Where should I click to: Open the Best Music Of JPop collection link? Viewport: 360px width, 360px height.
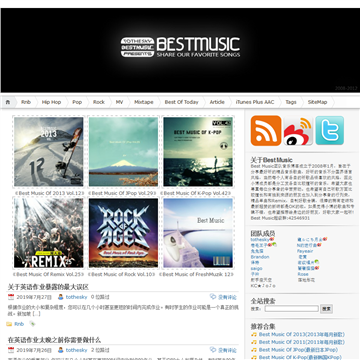click(298, 350)
